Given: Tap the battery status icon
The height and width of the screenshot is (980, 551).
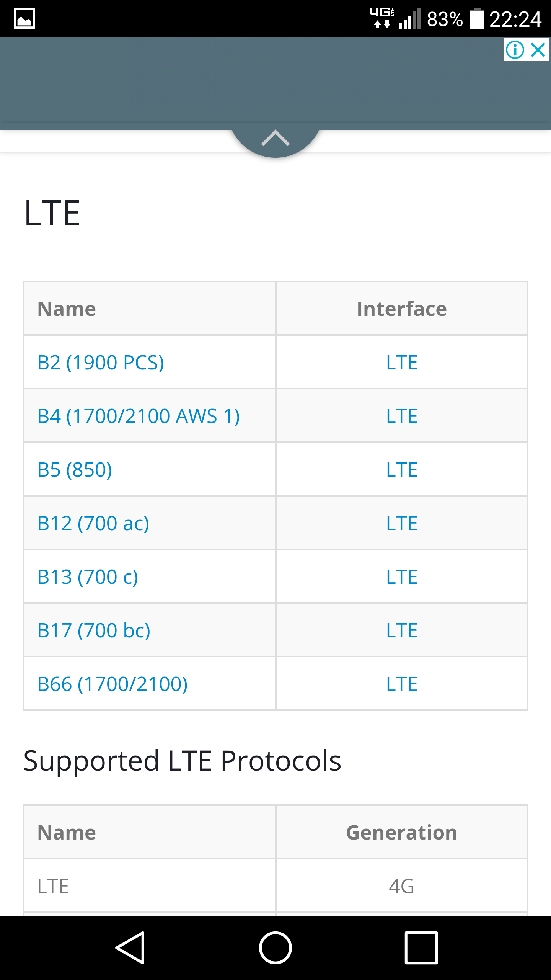Looking at the screenshot, I should click(477, 18).
